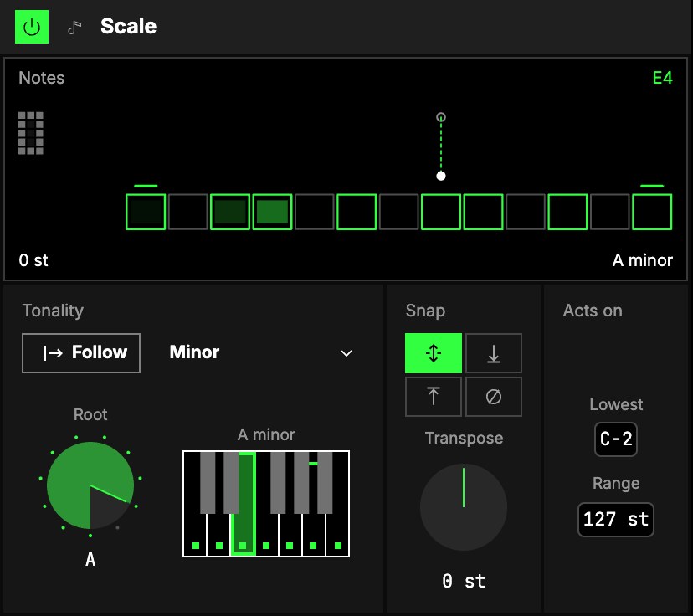Click the '0 st' text in Notes display
This screenshot has width=693, height=616.
33,260
